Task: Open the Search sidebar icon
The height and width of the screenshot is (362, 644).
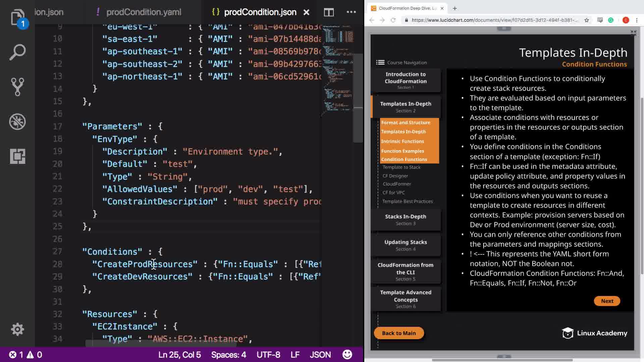Action: pyautogui.click(x=17, y=53)
